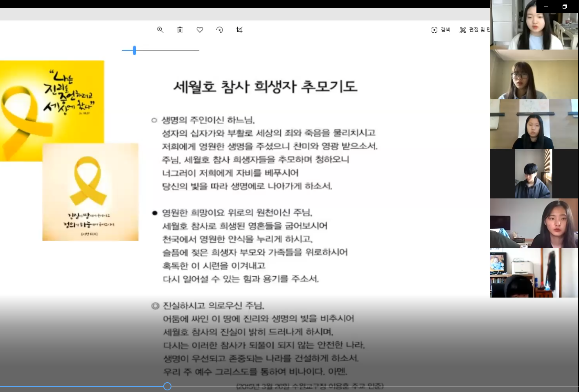The height and width of the screenshot is (392, 579).
Task: Restore the video panel window size
Action: [x=565, y=7]
